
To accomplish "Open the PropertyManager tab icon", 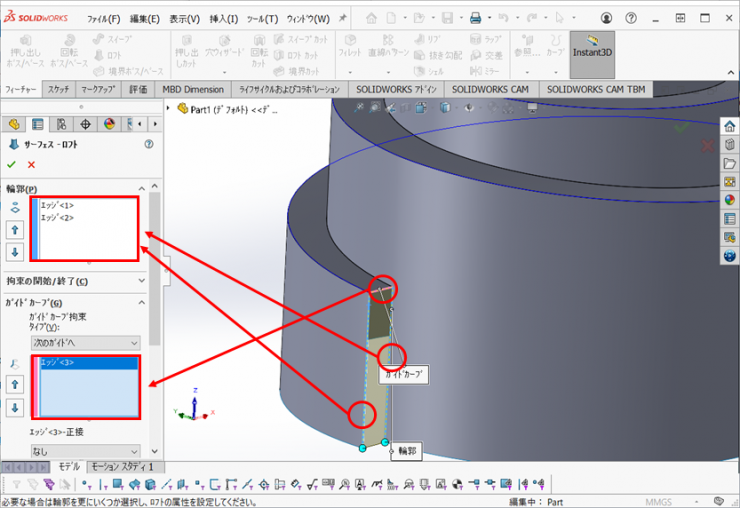I will (38, 124).
